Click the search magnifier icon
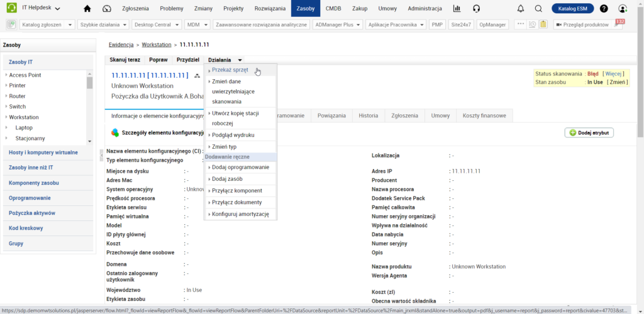 click(x=538, y=8)
